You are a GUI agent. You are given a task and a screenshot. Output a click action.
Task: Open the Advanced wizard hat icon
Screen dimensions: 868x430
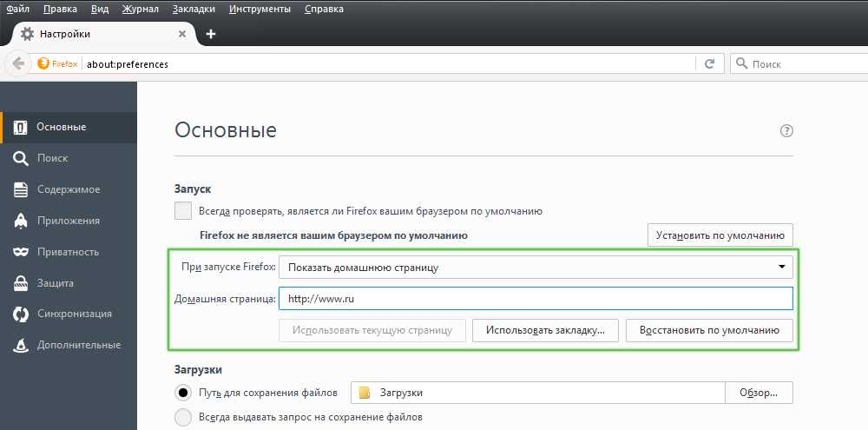coord(21,345)
